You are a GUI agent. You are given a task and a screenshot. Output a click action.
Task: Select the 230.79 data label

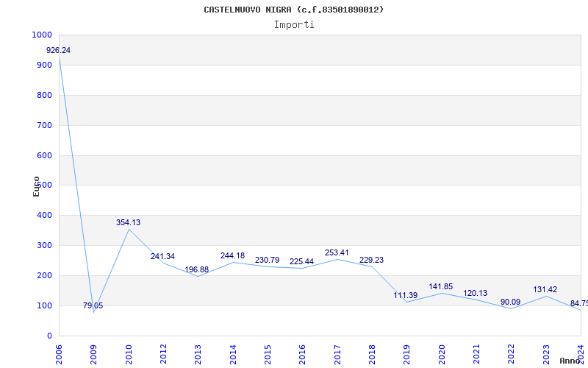pyautogui.click(x=267, y=261)
